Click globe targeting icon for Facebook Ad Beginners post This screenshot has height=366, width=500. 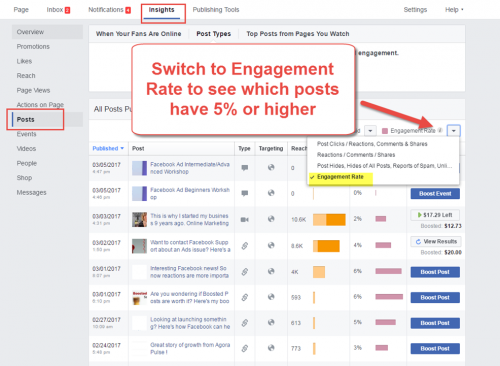click(x=271, y=193)
